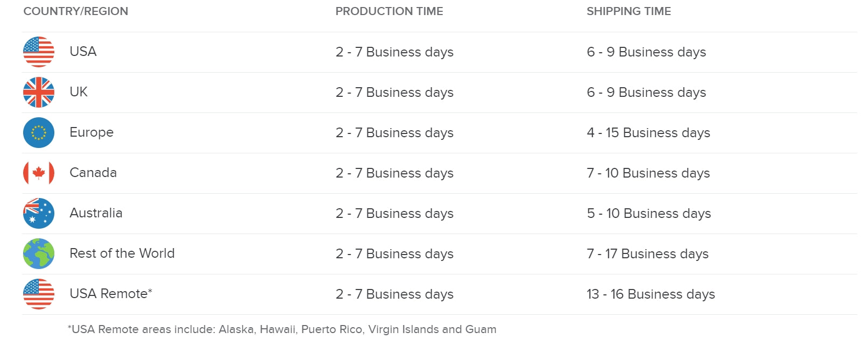The image size is (868, 346).
Task: Click the Rest of the World globe icon
Action: pyautogui.click(x=39, y=254)
